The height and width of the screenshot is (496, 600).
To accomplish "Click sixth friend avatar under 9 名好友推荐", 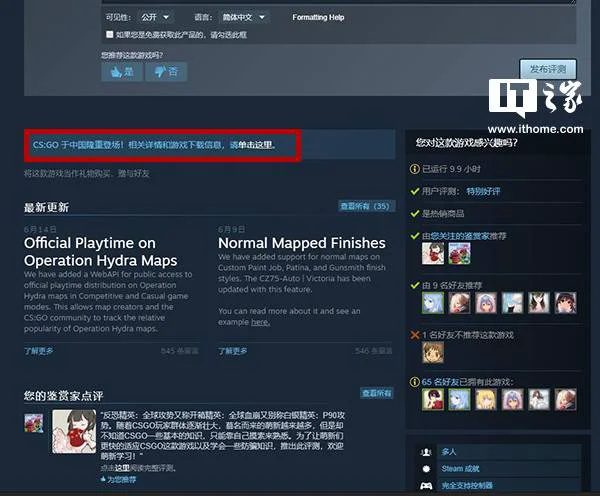I will click(565, 303).
